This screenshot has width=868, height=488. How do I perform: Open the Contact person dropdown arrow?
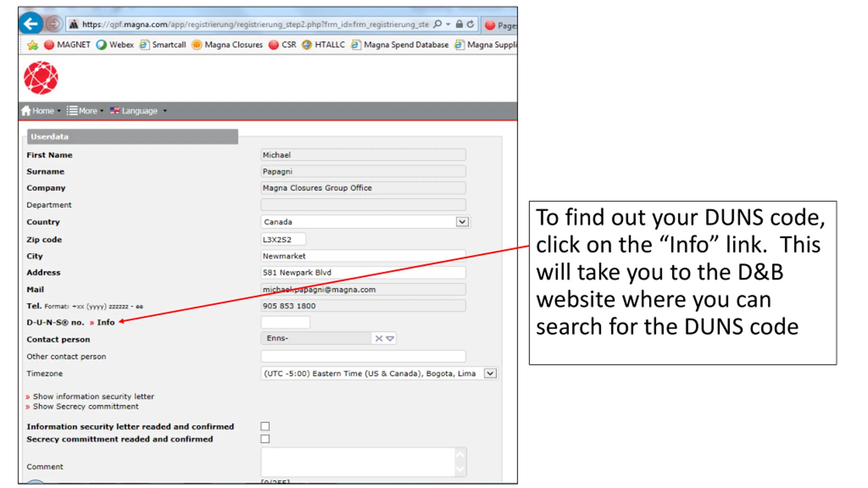(390, 338)
